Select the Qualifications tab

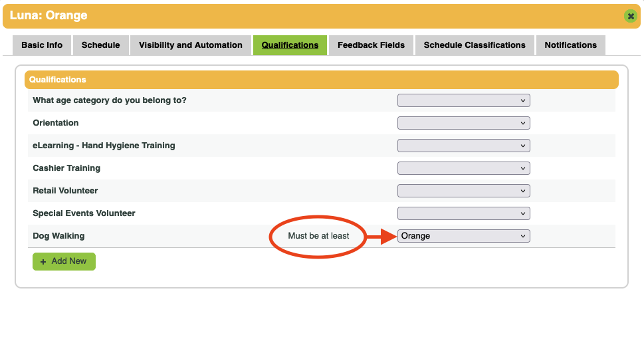click(290, 45)
